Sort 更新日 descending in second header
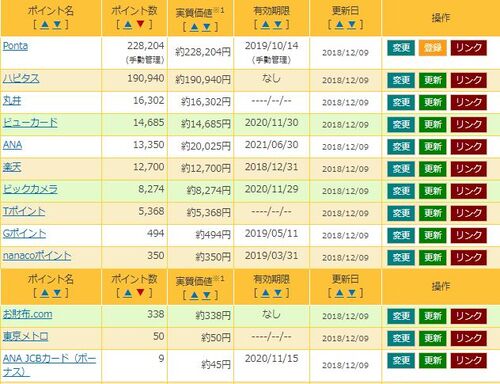This screenshot has height=384, width=500. coord(352,293)
